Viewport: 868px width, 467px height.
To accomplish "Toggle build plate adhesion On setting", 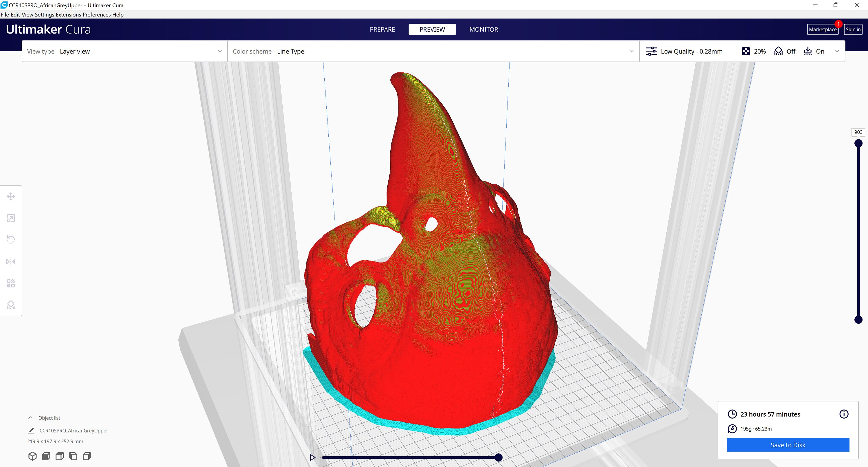I will (814, 51).
